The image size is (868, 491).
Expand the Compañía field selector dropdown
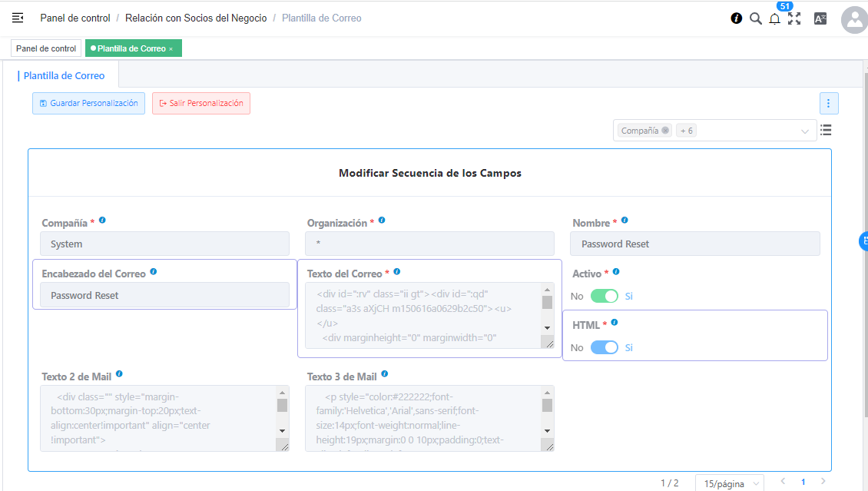[x=804, y=131]
